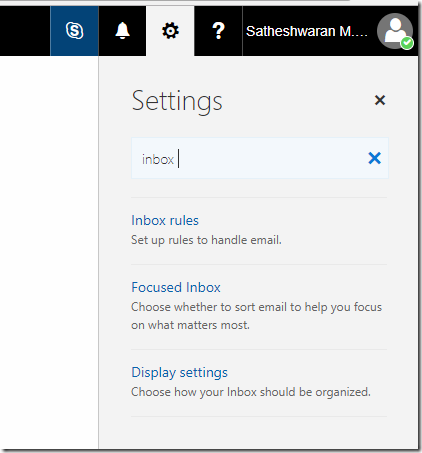The width and height of the screenshot is (422, 453).
Task: Toggle the Settings gear icon
Action: (170, 31)
